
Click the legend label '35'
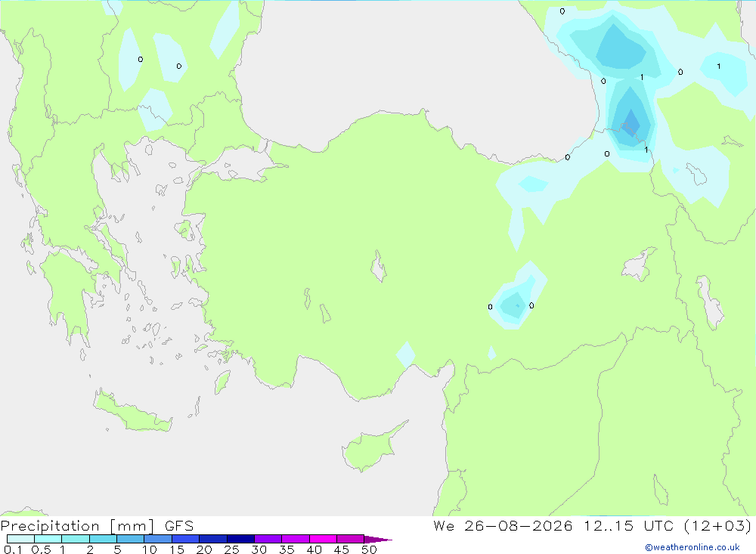[x=287, y=549]
